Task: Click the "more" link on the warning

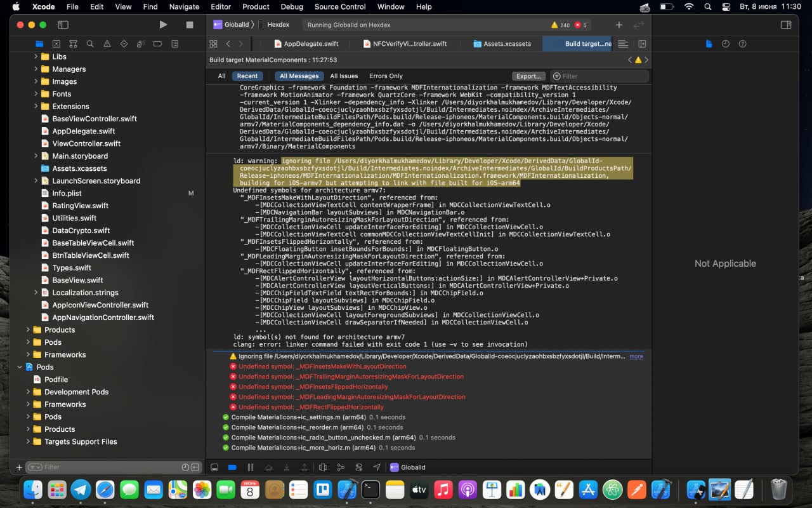Action: [636, 356]
